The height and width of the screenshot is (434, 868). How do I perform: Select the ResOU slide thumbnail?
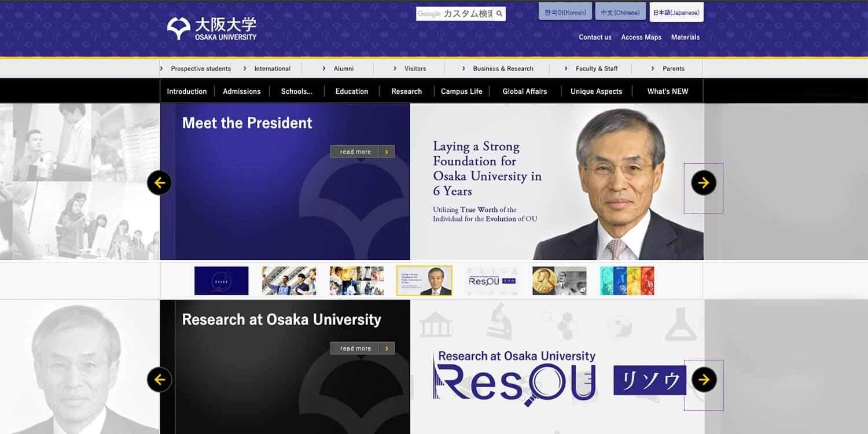pos(491,281)
